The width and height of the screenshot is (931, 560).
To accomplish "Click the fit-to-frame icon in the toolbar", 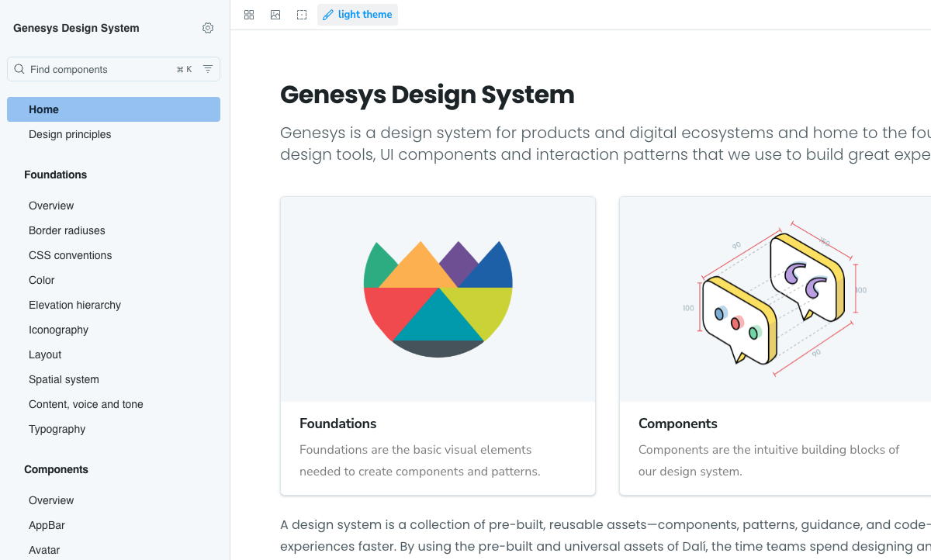I will pyautogui.click(x=301, y=14).
